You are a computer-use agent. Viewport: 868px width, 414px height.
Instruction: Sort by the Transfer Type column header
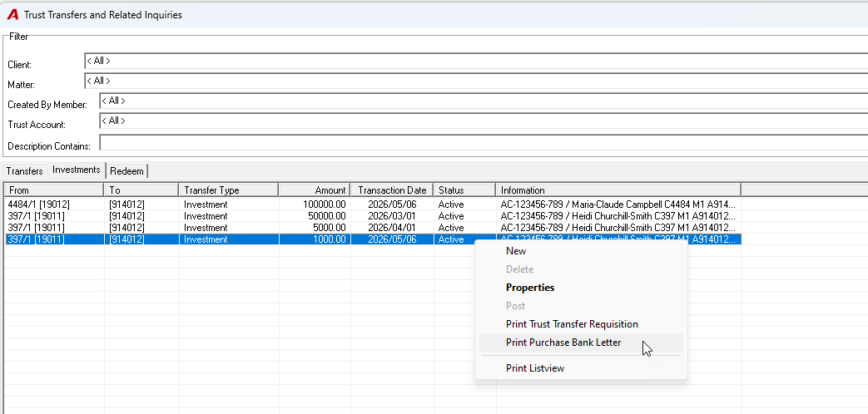click(x=229, y=190)
